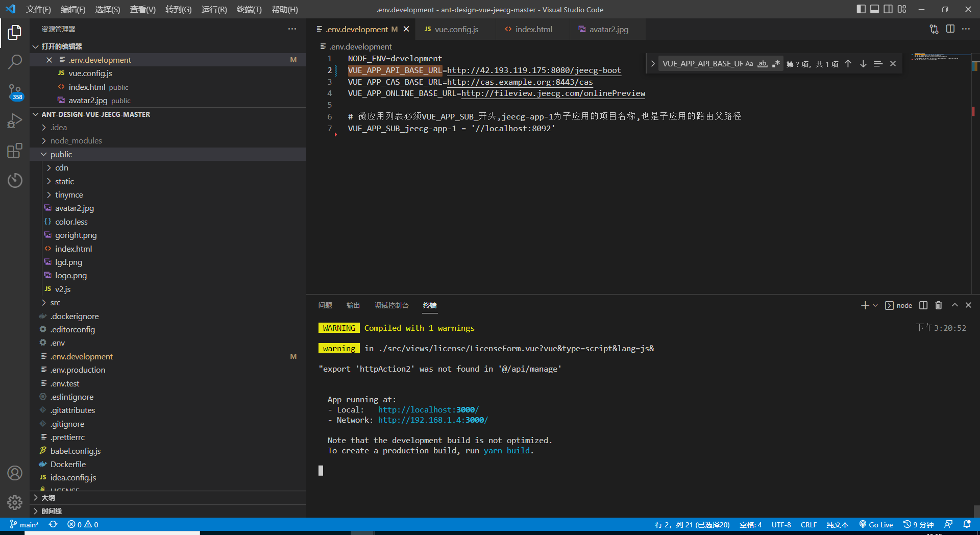Open Source Control view with 358 badge
This screenshot has height=535, width=980.
pyautogui.click(x=15, y=92)
